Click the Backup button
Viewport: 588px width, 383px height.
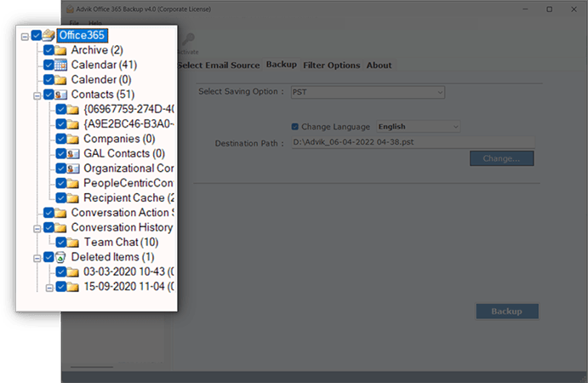[506, 311]
